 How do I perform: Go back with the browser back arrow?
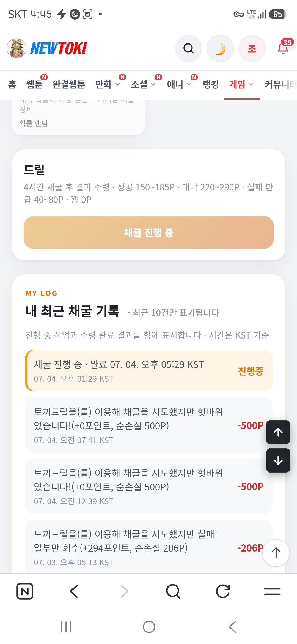74,591
